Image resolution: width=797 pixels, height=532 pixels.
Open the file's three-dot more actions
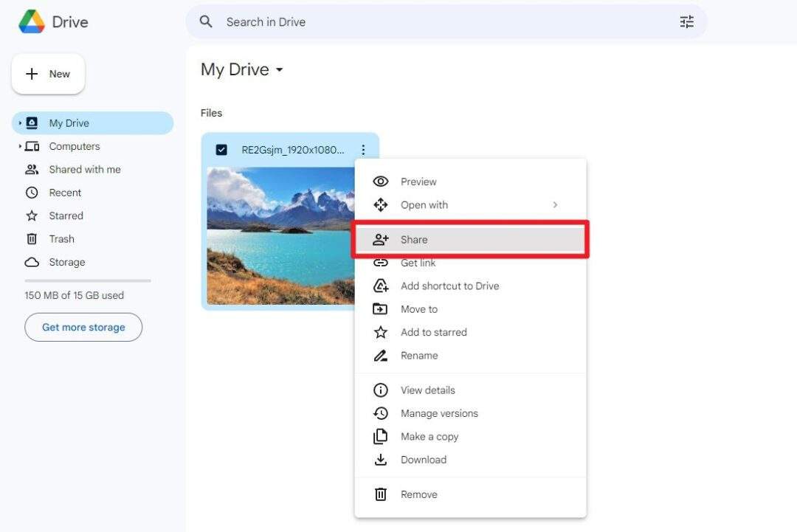(x=363, y=150)
